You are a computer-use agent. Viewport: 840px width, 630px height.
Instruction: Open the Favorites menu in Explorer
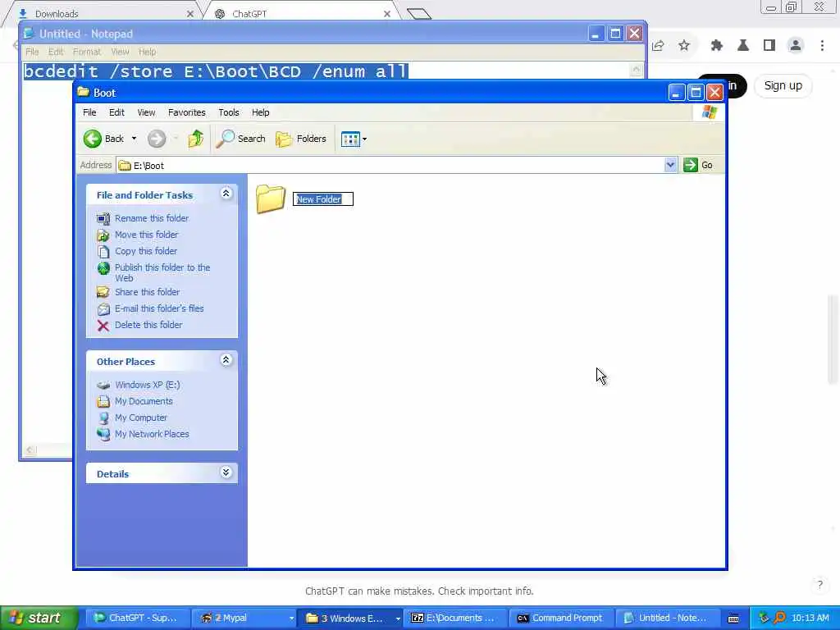point(187,112)
